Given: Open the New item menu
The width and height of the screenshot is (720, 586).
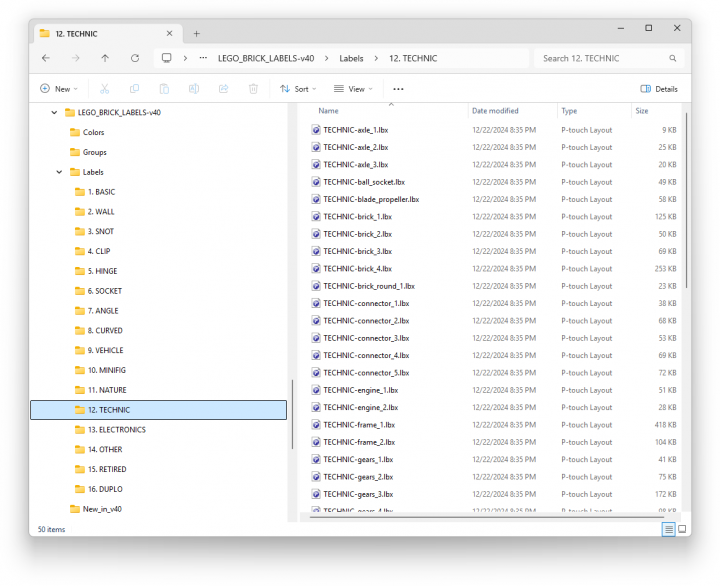Looking at the screenshot, I should pos(59,89).
